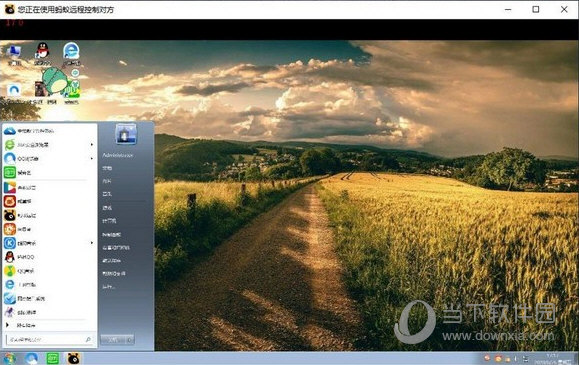Expand the Kugou music submenu arrow

pos(92,243)
